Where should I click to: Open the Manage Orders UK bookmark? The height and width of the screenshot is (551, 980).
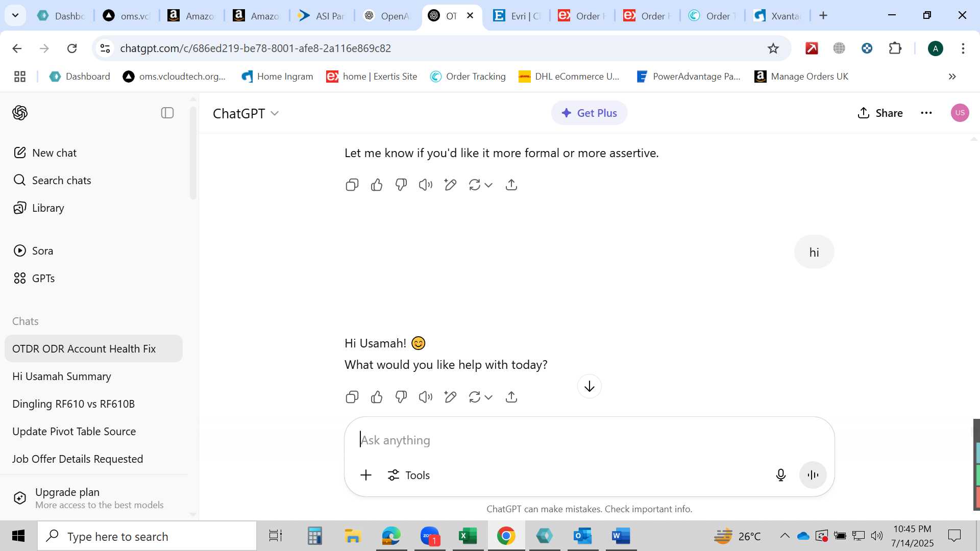(801, 77)
